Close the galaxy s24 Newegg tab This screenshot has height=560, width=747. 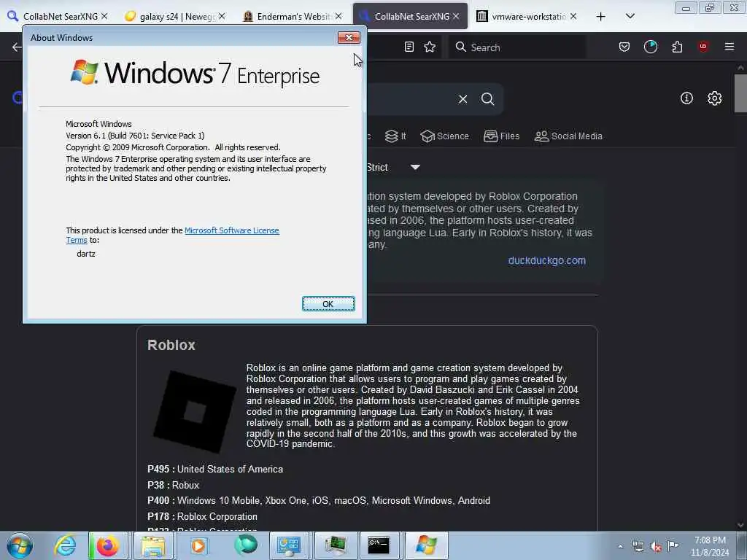[x=222, y=16]
